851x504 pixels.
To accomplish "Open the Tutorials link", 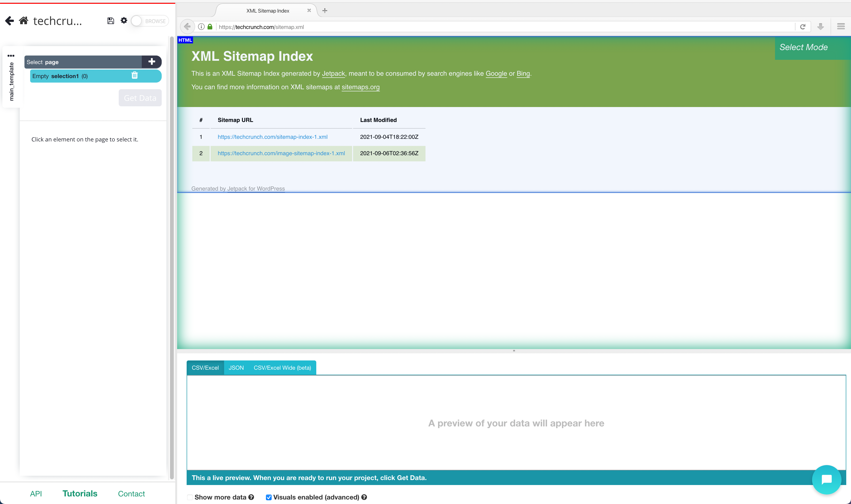I will (x=80, y=494).
